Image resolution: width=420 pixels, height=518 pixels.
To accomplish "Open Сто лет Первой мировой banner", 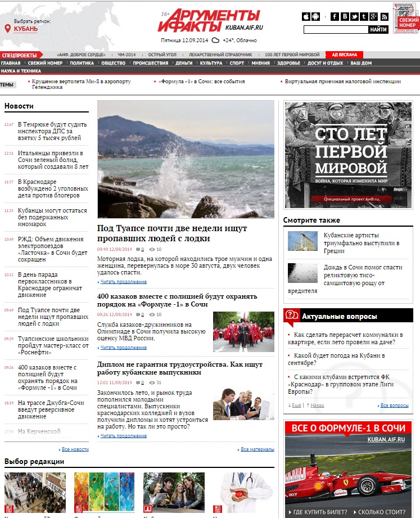I will (x=349, y=155).
